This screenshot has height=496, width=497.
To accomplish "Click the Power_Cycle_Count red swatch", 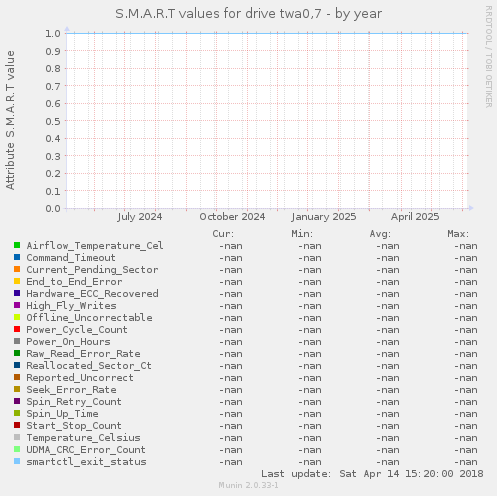I will click(17, 329).
